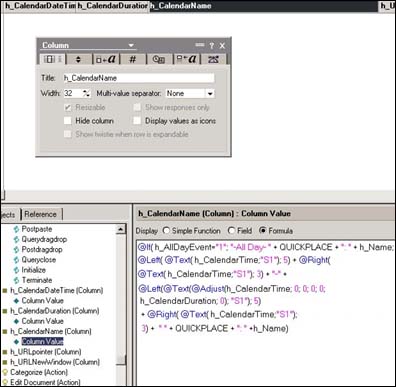Screen dimensions: 396x387
Task: Click the help question mark in Column dialog
Action: tap(211, 46)
